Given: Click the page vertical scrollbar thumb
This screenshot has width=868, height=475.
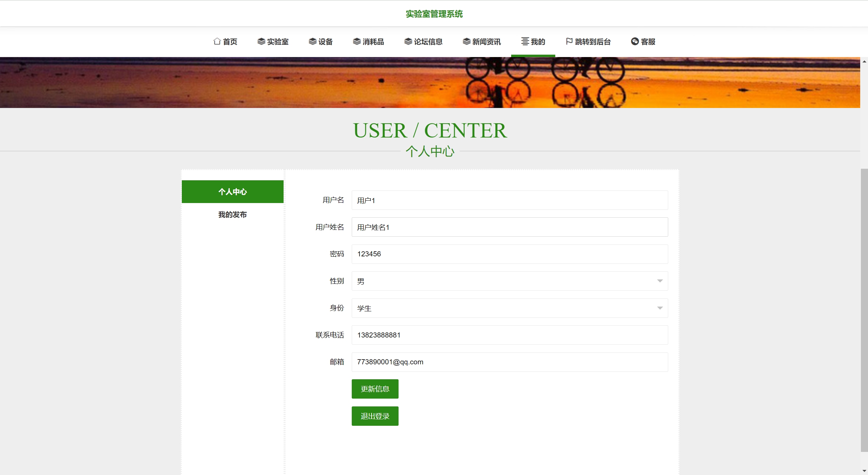Looking at the screenshot, I should click(x=864, y=310).
